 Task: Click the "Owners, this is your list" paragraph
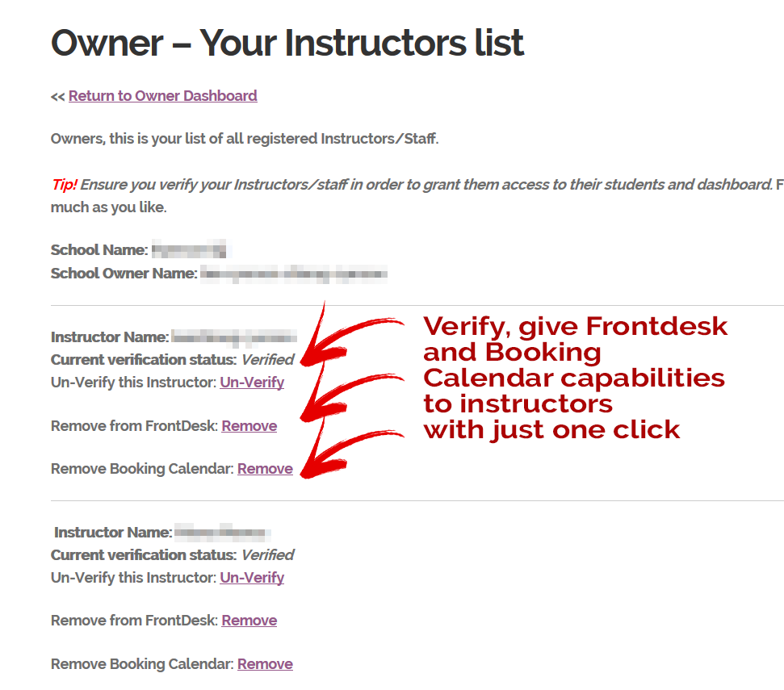point(244,139)
